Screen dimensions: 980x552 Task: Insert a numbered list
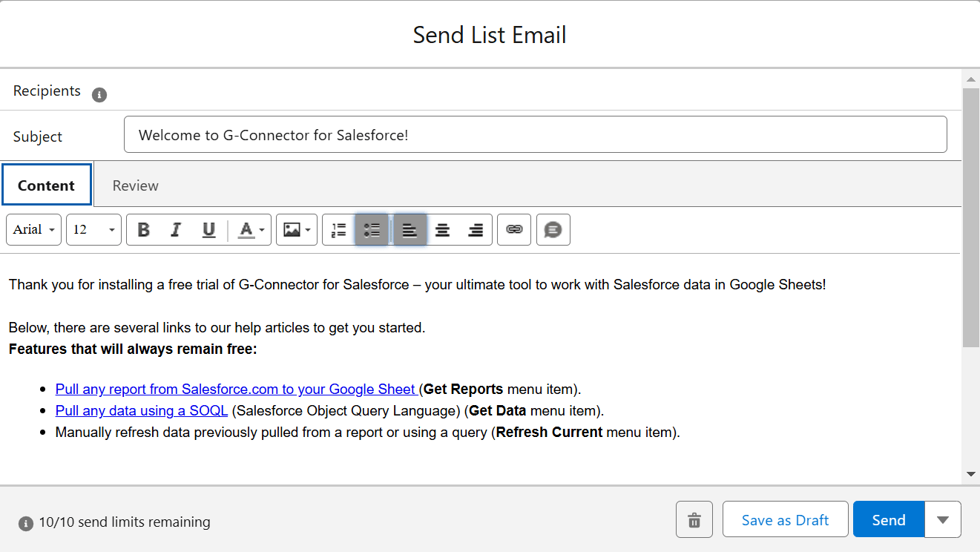pyautogui.click(x=339, y=230)
